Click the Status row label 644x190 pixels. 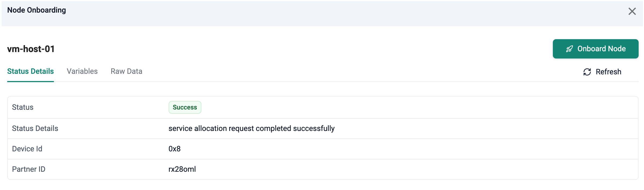[x=23, y=107]
